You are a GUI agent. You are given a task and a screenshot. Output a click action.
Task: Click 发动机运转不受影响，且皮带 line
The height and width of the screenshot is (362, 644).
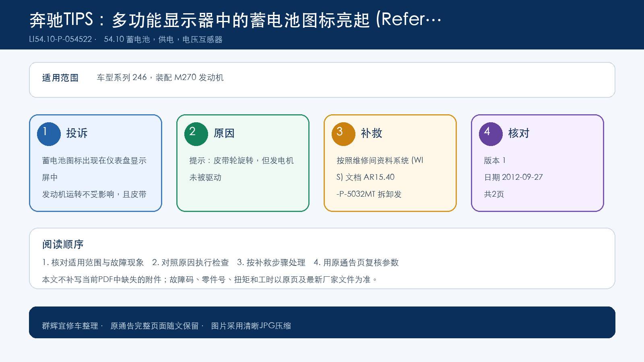pyautogui.click(x=94, y=194)
